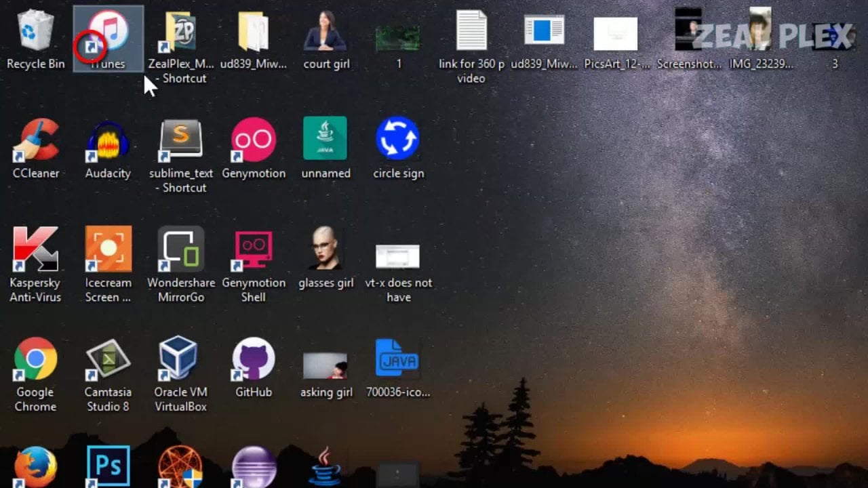Select the Photoshop icon in the bottom row
Screen dimensions: 868x488
pos(108,466)
